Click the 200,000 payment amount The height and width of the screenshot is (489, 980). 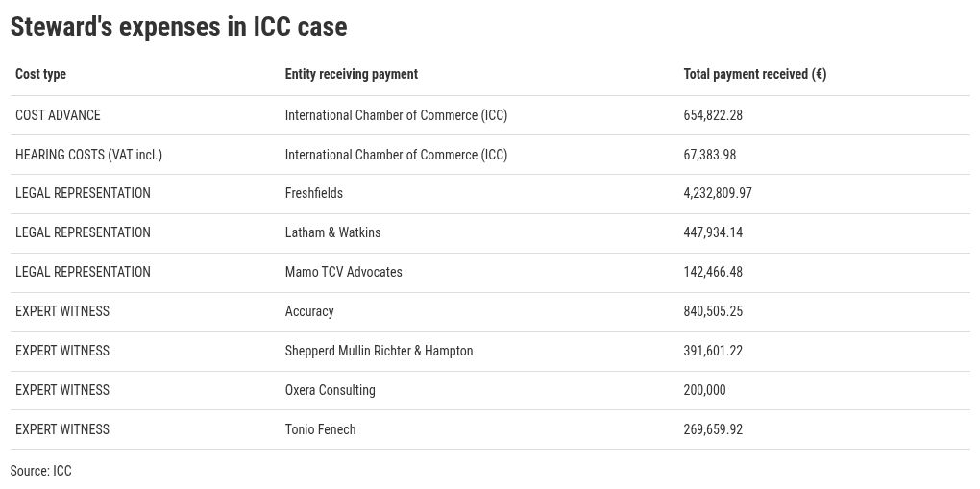pyautogui.click(x=704, y=390)
